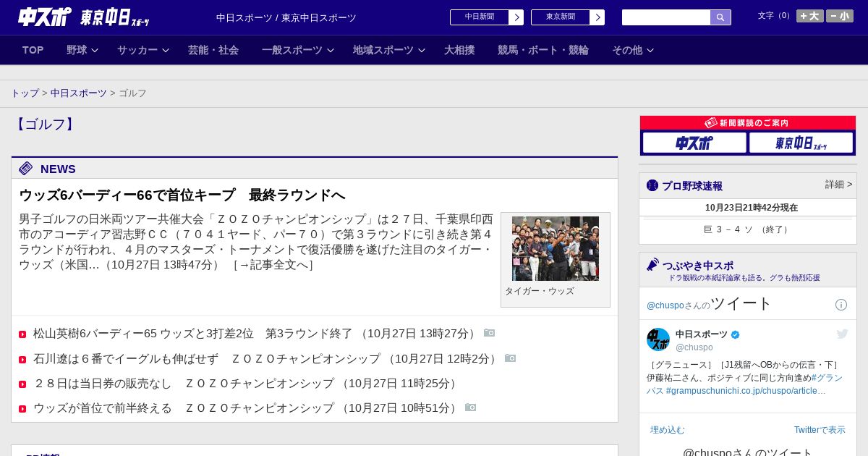This screenshot has height=456, width=868.
Task: Expand the 一般スポーツ dropdown chevron
Action: [x=331, y=50]
